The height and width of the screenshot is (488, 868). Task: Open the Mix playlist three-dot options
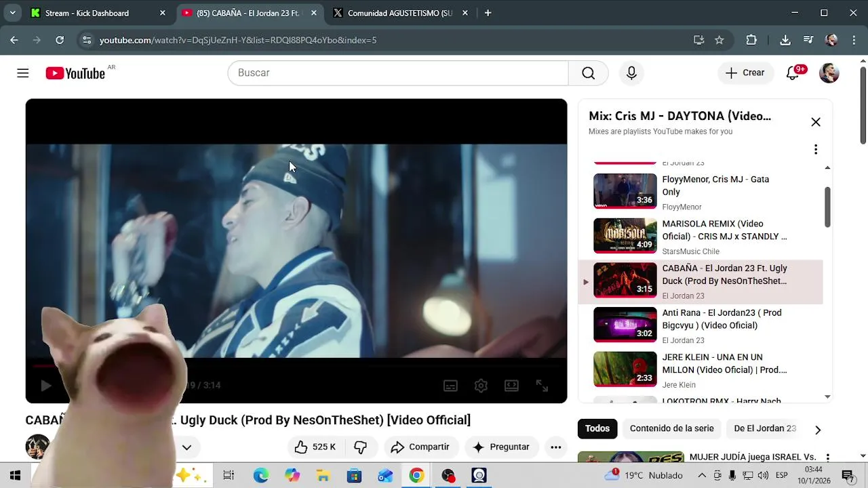pos(816,150)
